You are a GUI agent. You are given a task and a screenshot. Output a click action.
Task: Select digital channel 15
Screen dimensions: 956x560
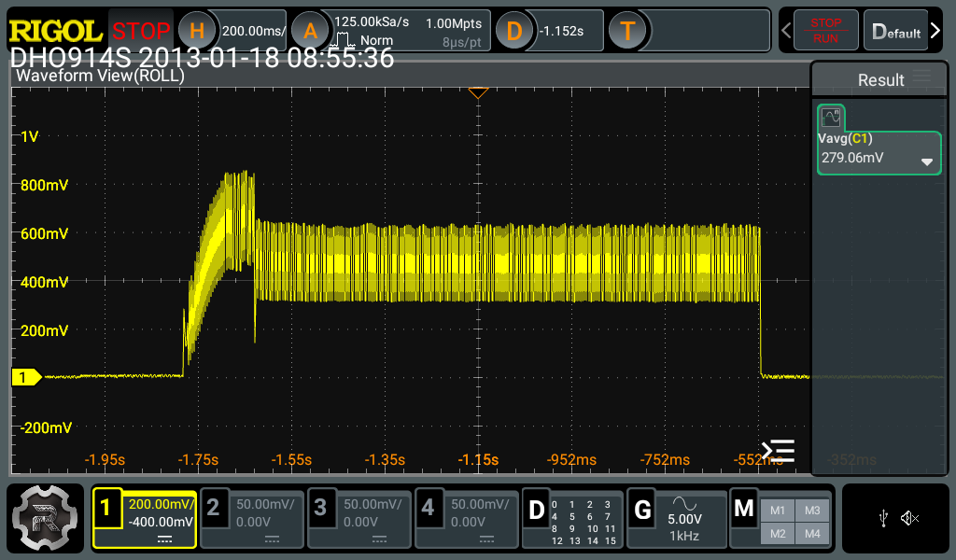(611, 540)
